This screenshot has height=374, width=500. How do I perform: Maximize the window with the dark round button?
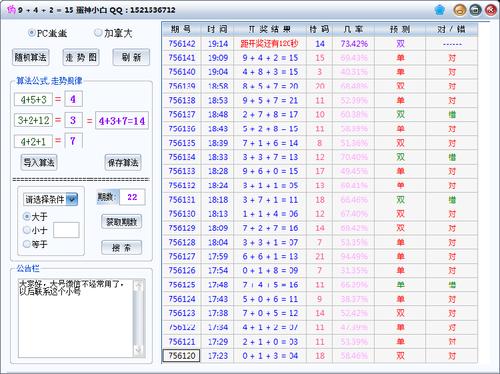475,10
